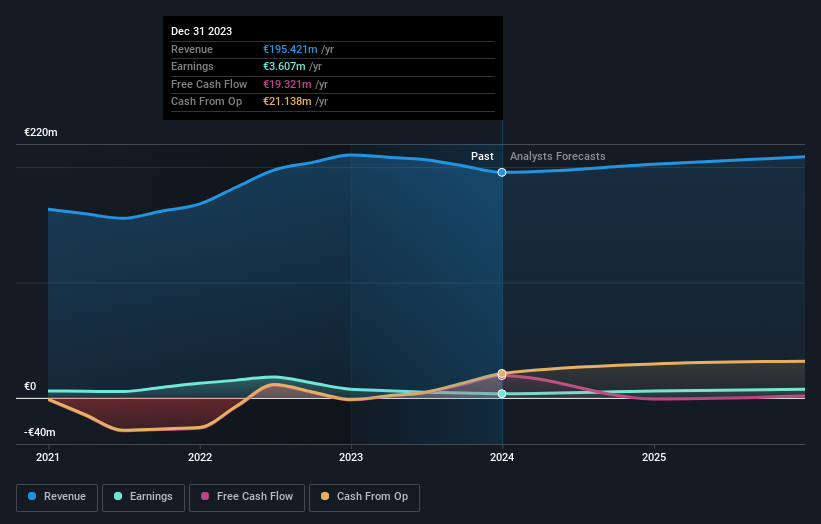
Task: Click the Cash From Op row label in tooltip
Action: [x=206, y=102]
